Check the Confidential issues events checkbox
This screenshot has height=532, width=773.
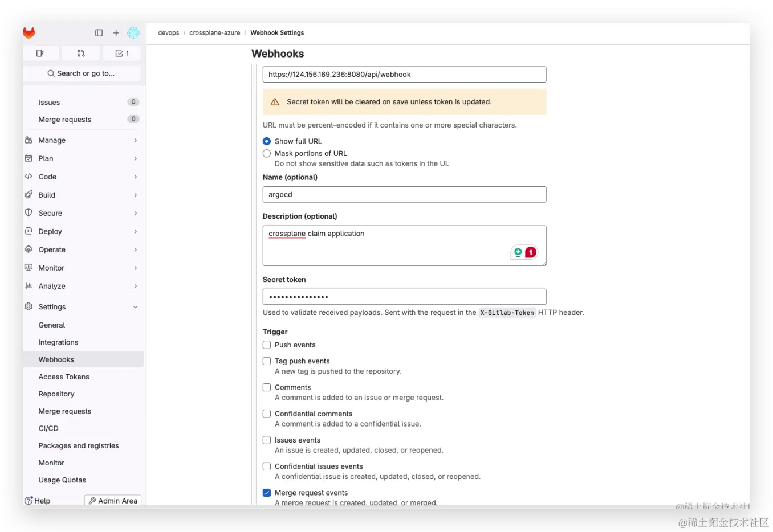(x=267, y=466)
